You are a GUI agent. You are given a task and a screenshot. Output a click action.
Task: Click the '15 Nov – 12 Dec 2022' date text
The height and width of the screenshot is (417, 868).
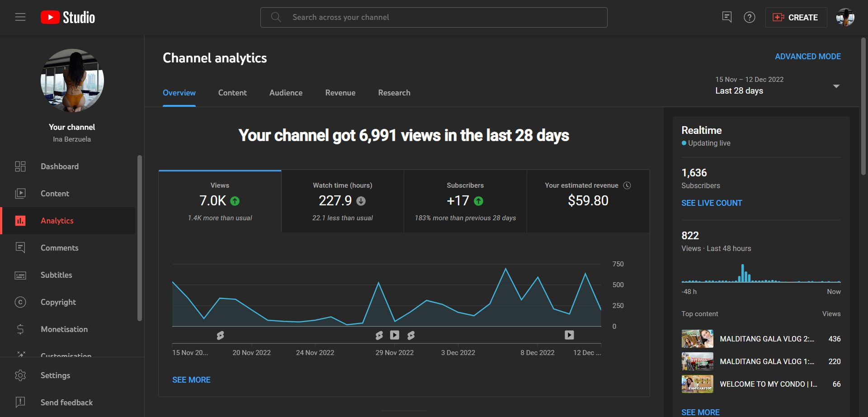749,80
